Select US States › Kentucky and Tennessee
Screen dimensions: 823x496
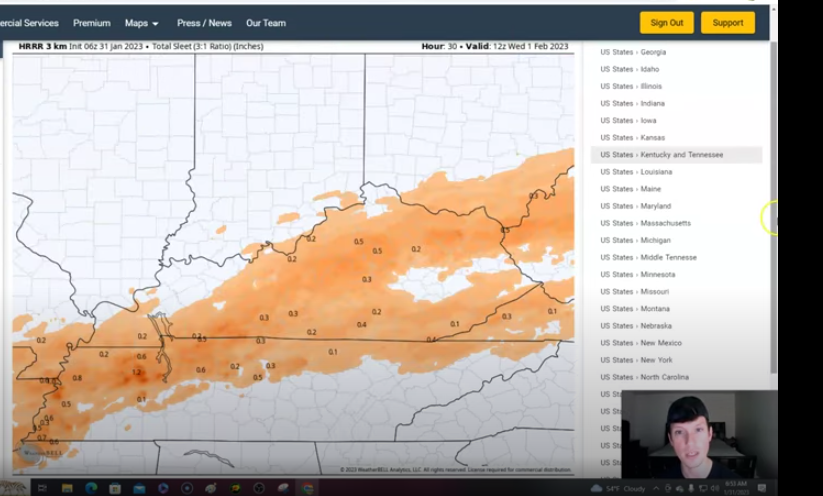(676, 155)
